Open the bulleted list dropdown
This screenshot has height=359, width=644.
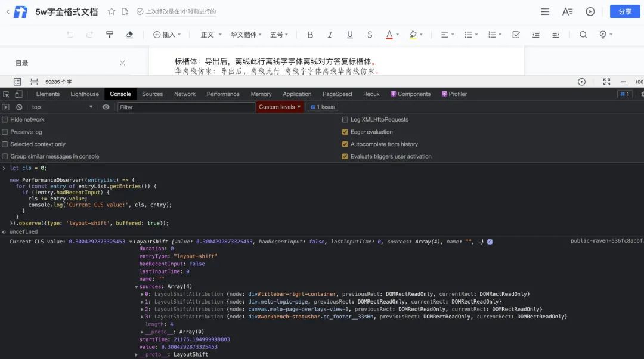(471, 35)
